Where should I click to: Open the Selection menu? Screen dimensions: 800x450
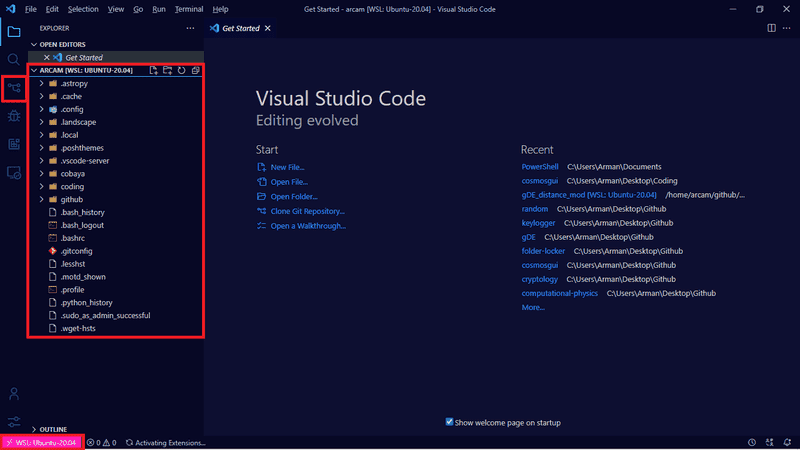click(x=83, y=9)
